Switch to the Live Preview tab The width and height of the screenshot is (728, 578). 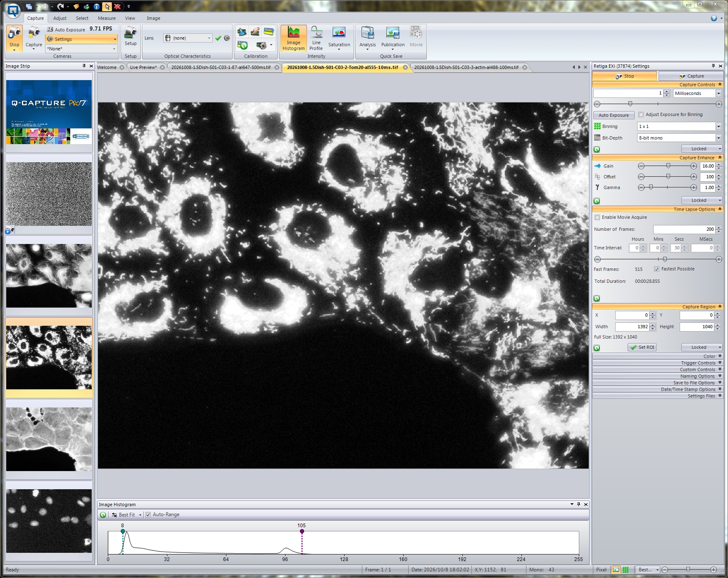click(143, 67)
